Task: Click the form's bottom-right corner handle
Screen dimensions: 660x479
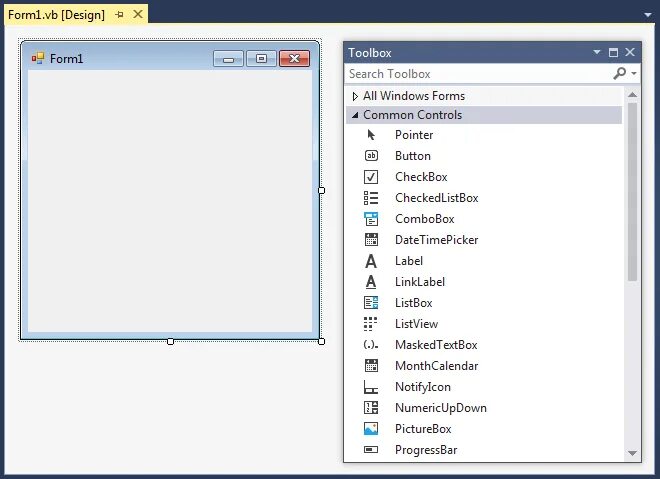Action: point(322,341)
